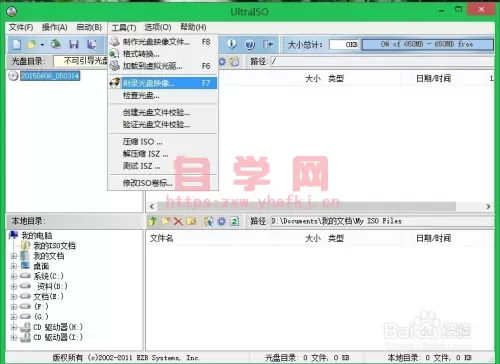
Task: Click the 不可引导光盘 bootable status field
Action: (x=81, y=61)
